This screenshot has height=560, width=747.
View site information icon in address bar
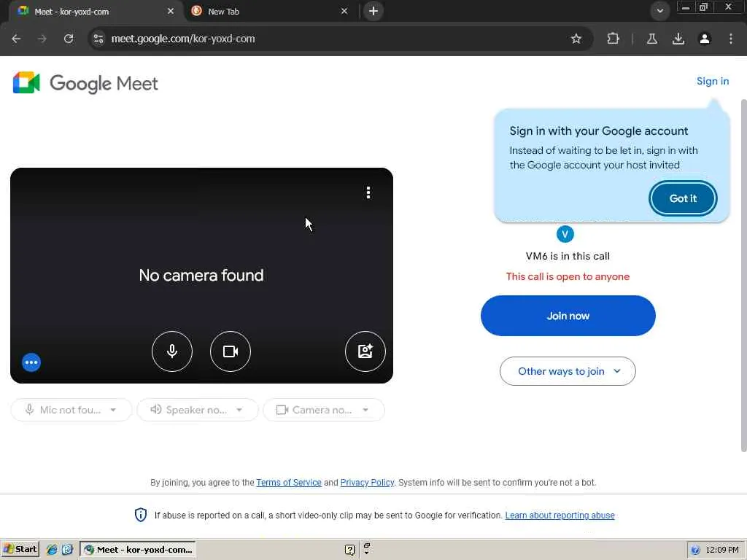pos(98,39)
